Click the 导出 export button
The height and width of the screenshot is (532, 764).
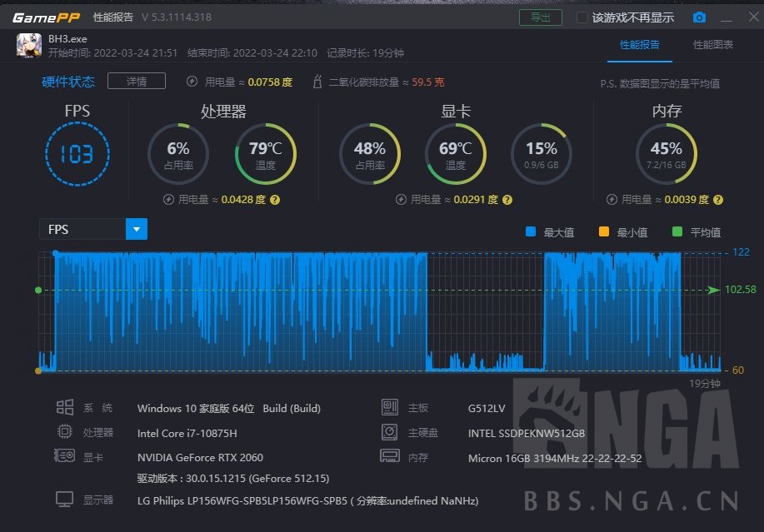point(540,16)
